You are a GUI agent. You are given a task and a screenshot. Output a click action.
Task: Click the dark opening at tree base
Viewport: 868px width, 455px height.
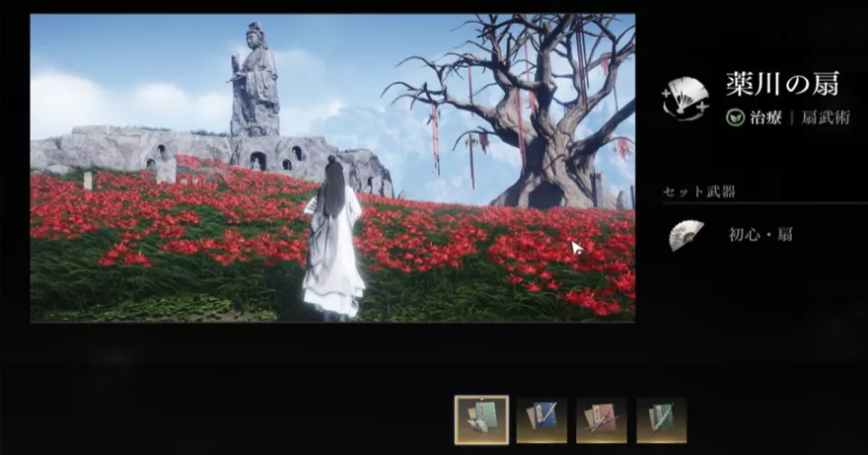click(x=543, y=195)
